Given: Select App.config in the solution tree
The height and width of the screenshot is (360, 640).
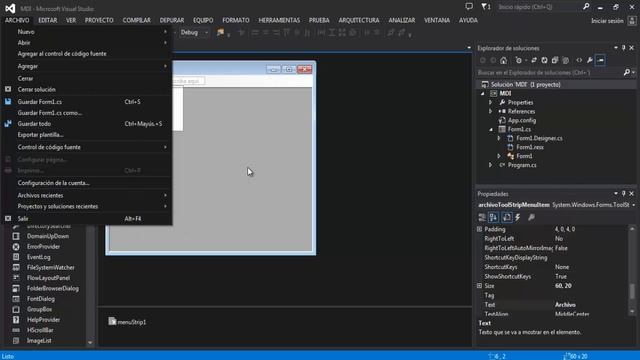Looking at the screenshot, I should [x=522, y=120].
